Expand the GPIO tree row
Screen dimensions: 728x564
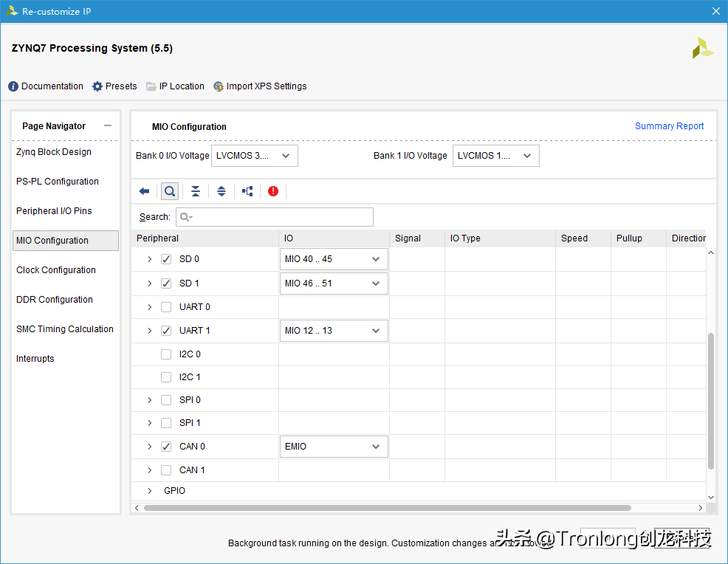149,491
